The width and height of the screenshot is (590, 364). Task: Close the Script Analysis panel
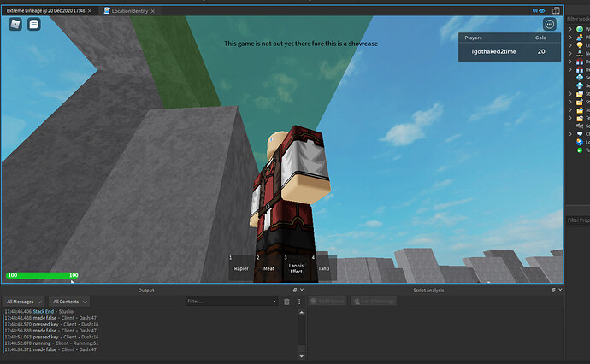point(560,290)
